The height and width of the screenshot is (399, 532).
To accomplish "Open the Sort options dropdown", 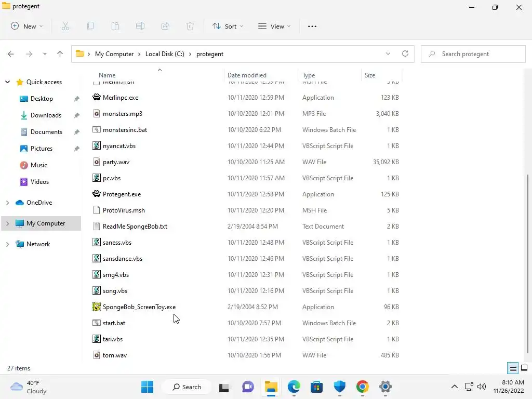I will [228, 26].
